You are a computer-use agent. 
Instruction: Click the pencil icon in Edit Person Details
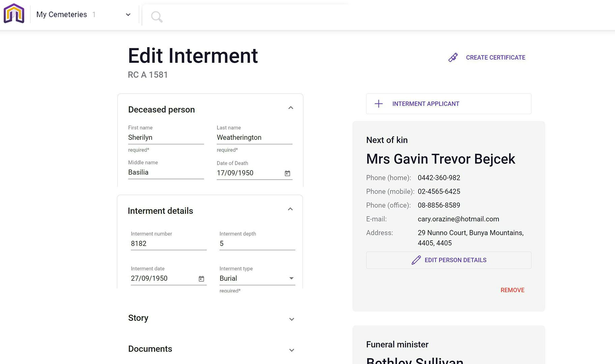point(416,260)
